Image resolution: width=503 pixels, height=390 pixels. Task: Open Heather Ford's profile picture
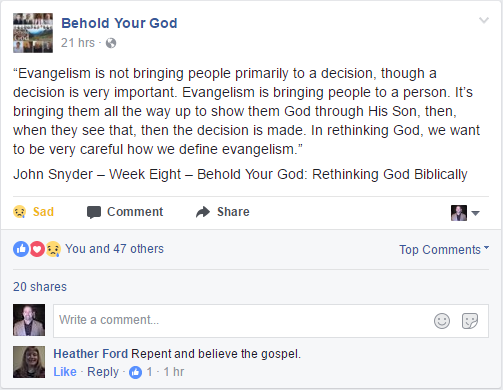click(29, 362)
